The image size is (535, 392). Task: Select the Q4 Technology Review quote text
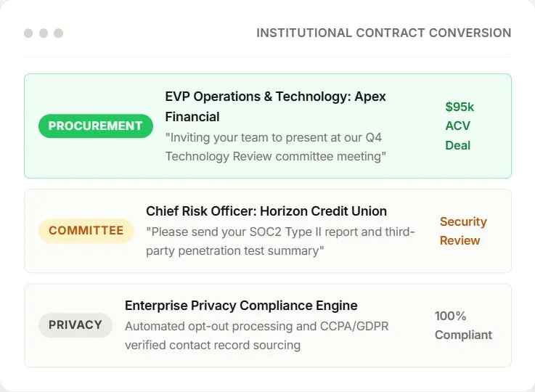click(275, 147)
